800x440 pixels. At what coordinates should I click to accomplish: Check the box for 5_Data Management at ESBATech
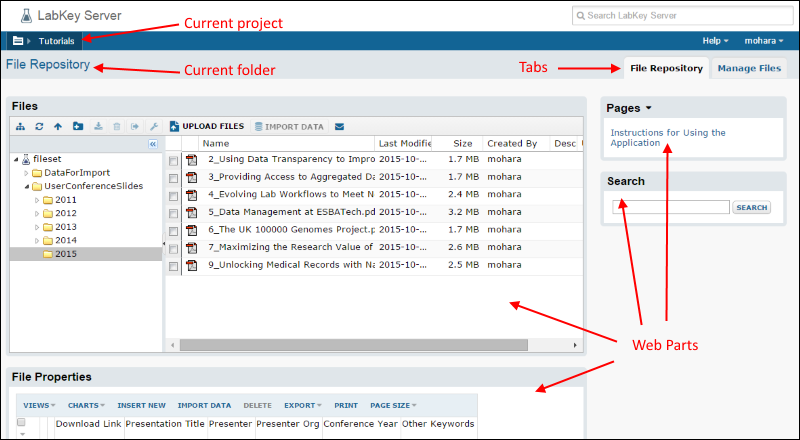[x=173, y=213]
